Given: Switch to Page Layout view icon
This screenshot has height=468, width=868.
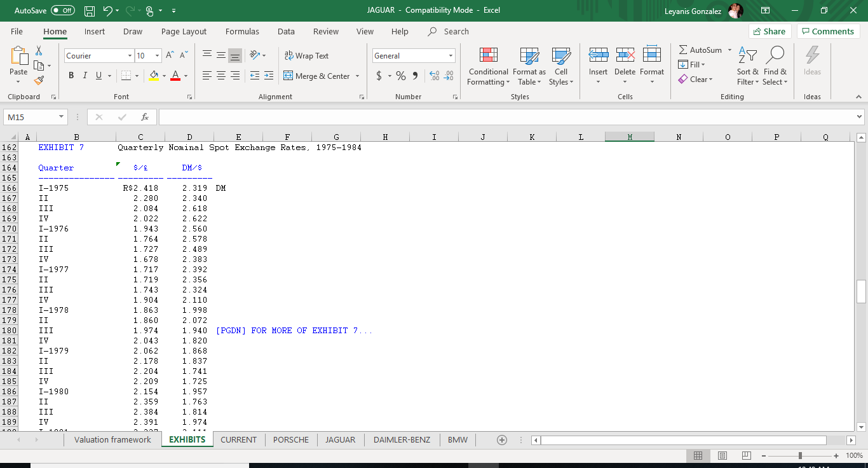Looking at the screenshot, I should coord(722,455).
